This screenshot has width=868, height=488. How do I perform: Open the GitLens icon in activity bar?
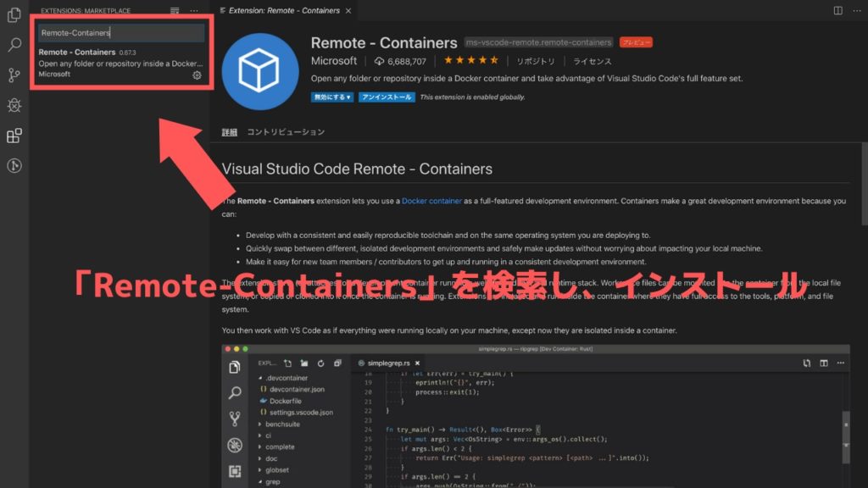coord(14,165)
